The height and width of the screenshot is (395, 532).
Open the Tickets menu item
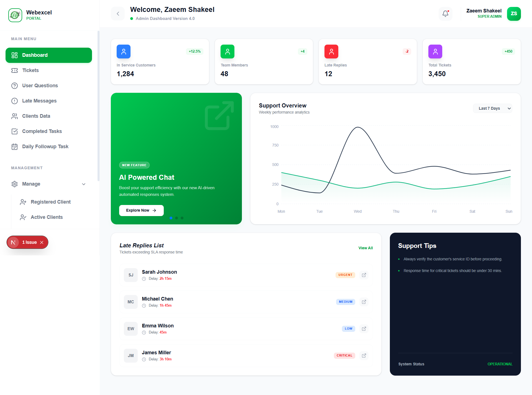[x=30, y=70]
